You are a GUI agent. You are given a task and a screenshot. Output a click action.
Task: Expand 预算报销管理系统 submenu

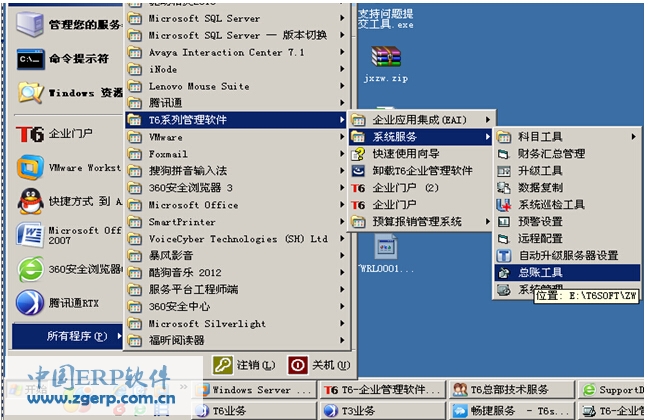coord(421,222)
